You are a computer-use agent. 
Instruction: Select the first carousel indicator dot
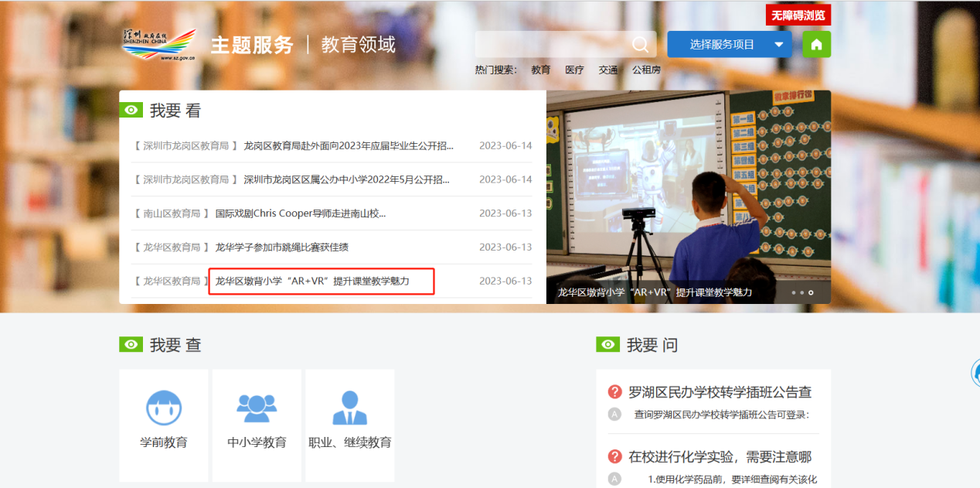(x=793, y=293)
